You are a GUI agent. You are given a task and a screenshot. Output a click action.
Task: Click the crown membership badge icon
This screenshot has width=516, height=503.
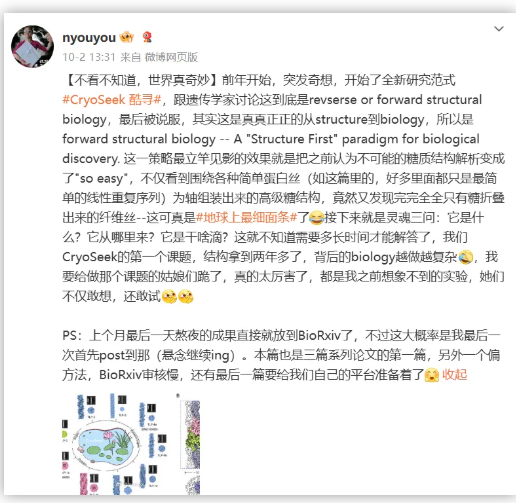tap(126, 37)
